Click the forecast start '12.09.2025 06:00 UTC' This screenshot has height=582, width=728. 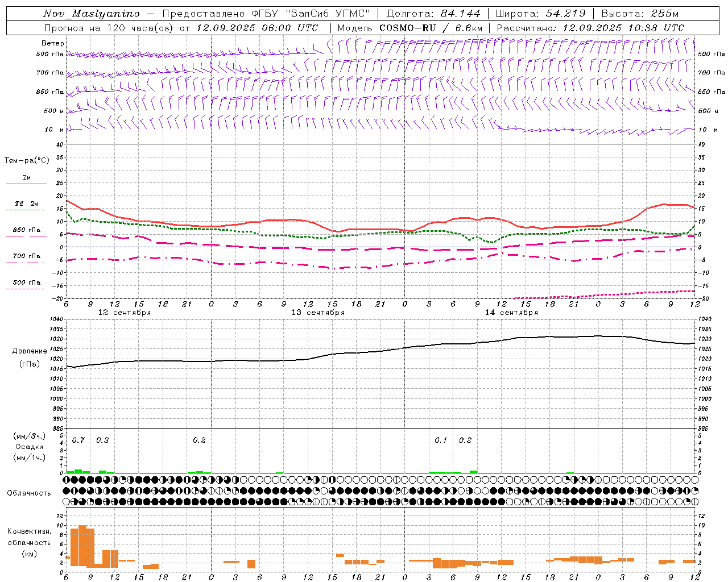coord(257,28)
